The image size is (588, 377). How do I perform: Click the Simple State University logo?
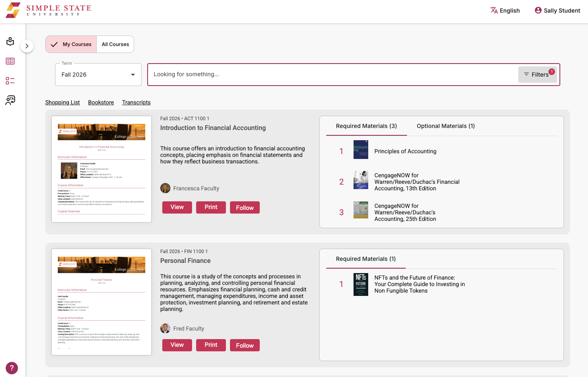[49, 10]
